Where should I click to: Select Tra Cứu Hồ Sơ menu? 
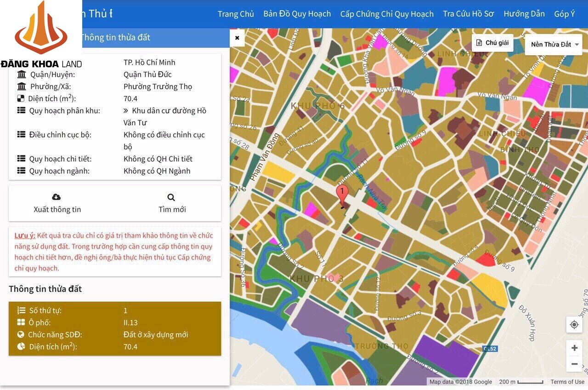(468, 14)
